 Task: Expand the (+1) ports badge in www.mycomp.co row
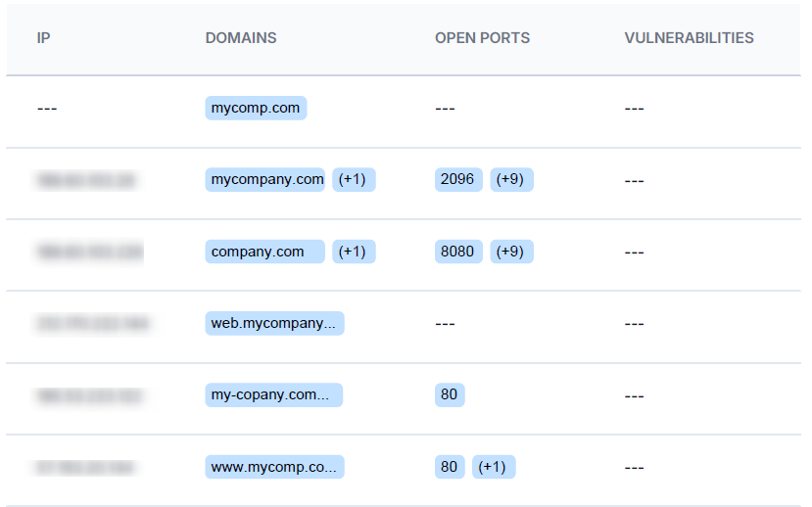494,467
